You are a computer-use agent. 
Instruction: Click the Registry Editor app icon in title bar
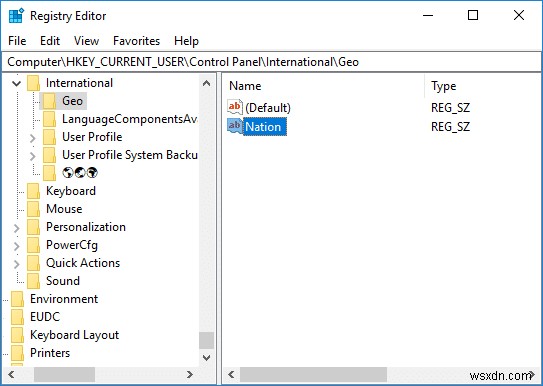point(16,16)
